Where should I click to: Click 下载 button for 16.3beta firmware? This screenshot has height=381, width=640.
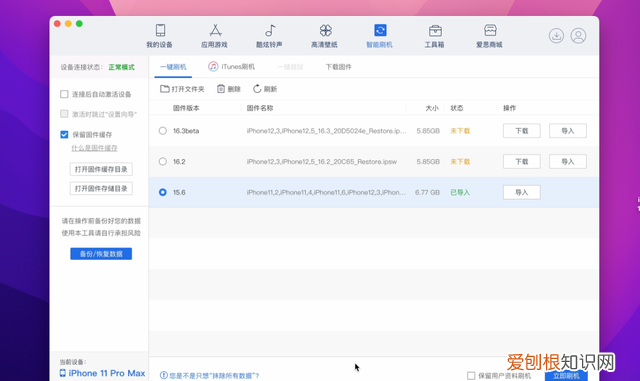pyautogui.click(x=522, y=131)
